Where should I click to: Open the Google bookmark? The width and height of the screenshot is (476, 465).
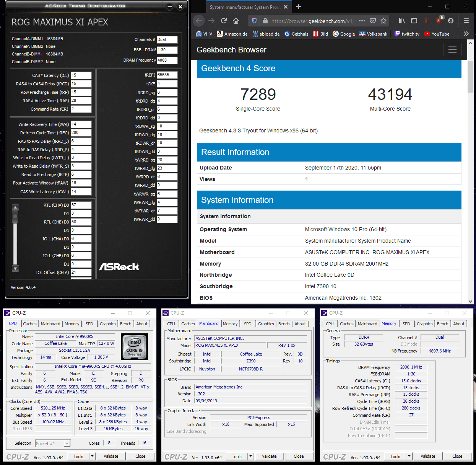(x=344, y=34)
